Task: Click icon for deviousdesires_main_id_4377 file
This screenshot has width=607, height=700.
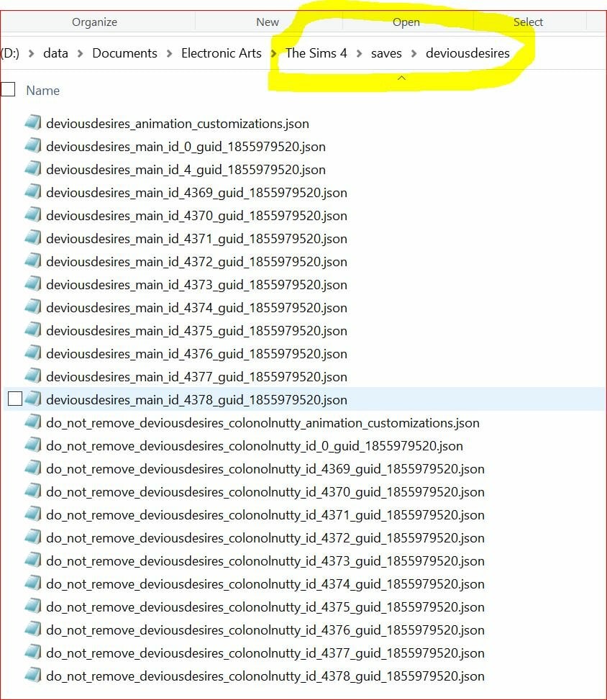Action: click(33, 376)
